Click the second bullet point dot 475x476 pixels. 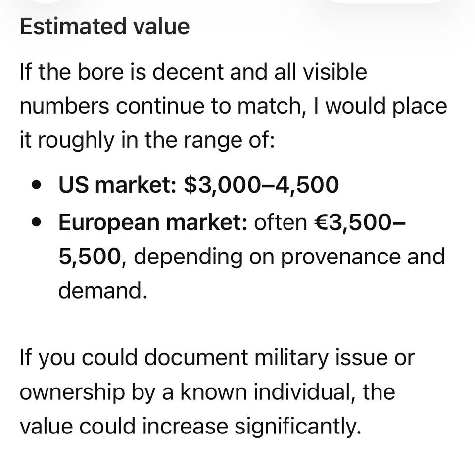36,222
